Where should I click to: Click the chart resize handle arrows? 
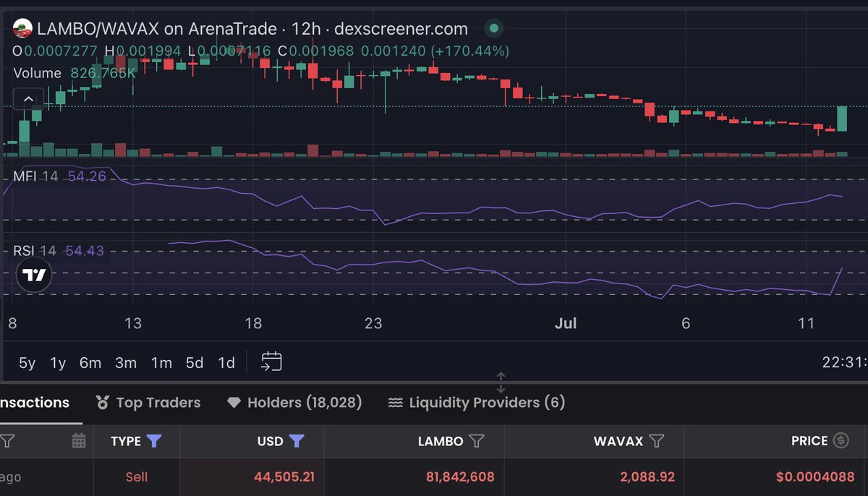point(501,382)
